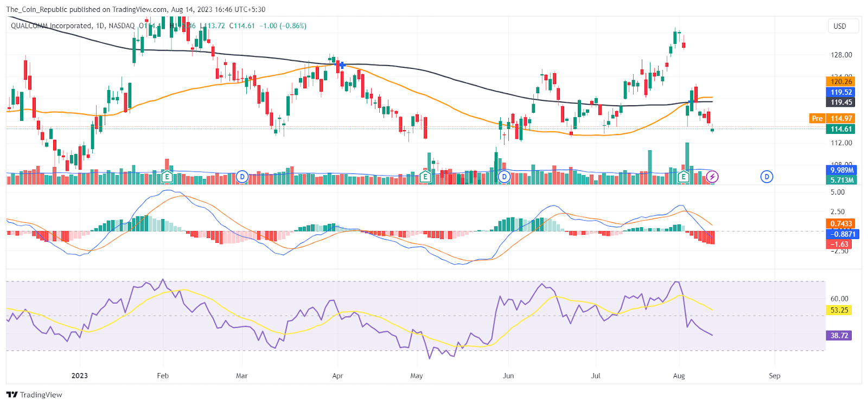Click the 2023 label on the time axis
Screen dimensions: 868x405
(x=80, y=376)
